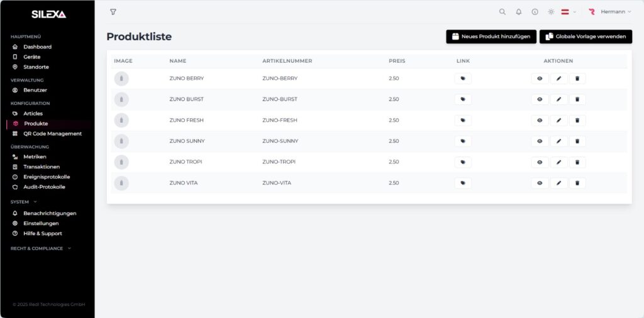Screen dimensions: 644x318
Task: Open notifications bell in top bar
Action: coord(519,12)
